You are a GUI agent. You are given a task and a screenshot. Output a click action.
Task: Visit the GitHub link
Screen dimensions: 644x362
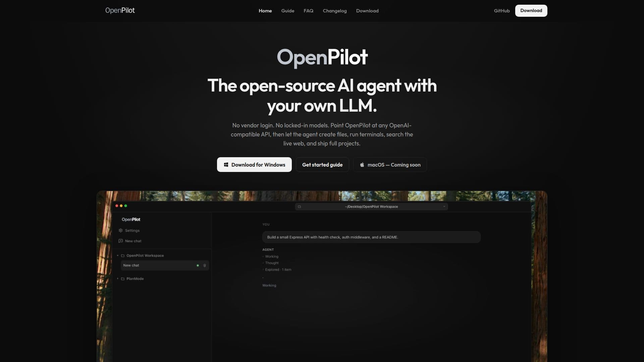[x=501, y=11]
